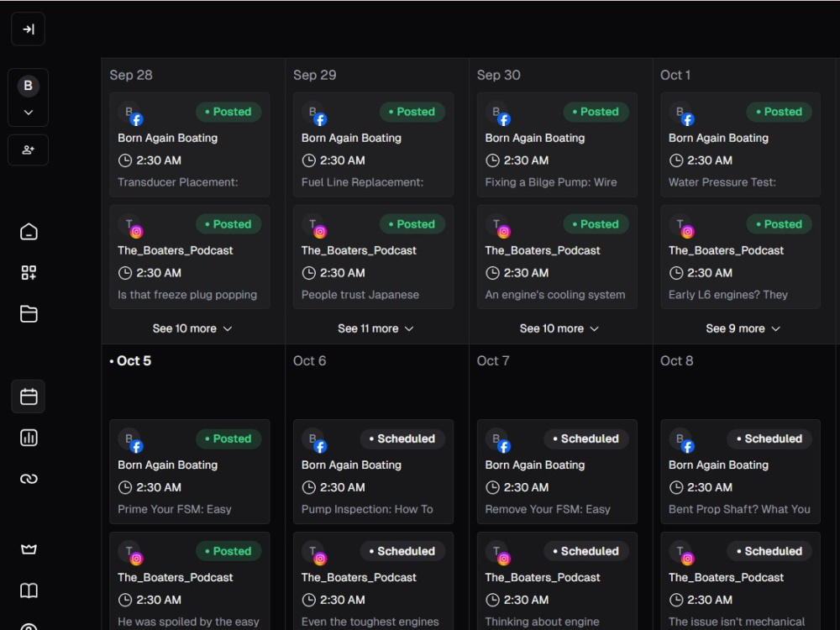Open 'Thinking about engine' post
This screenshot has width=840, height=630.
tap(557, 581)
